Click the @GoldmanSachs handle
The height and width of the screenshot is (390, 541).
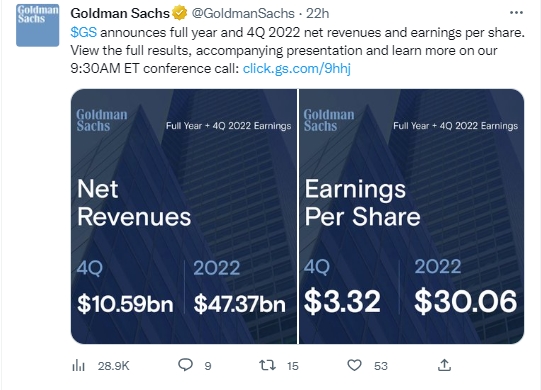tap(243, 13)
